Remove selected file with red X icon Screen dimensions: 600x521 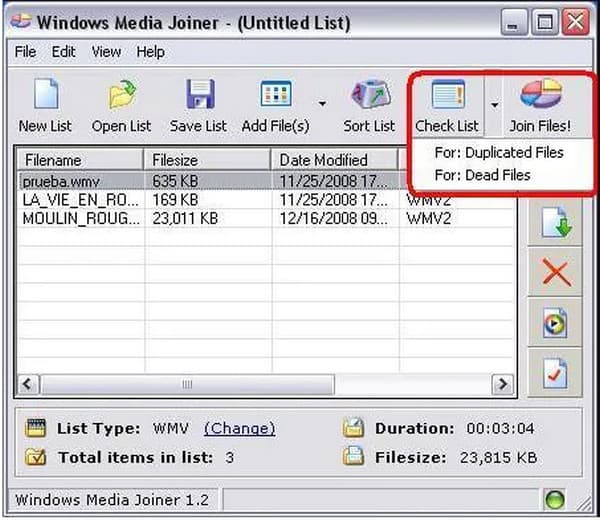click(556, 272)
